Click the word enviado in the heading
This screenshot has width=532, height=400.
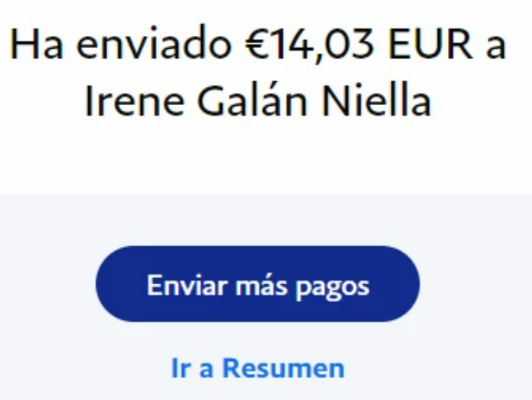tap(154, 44)
